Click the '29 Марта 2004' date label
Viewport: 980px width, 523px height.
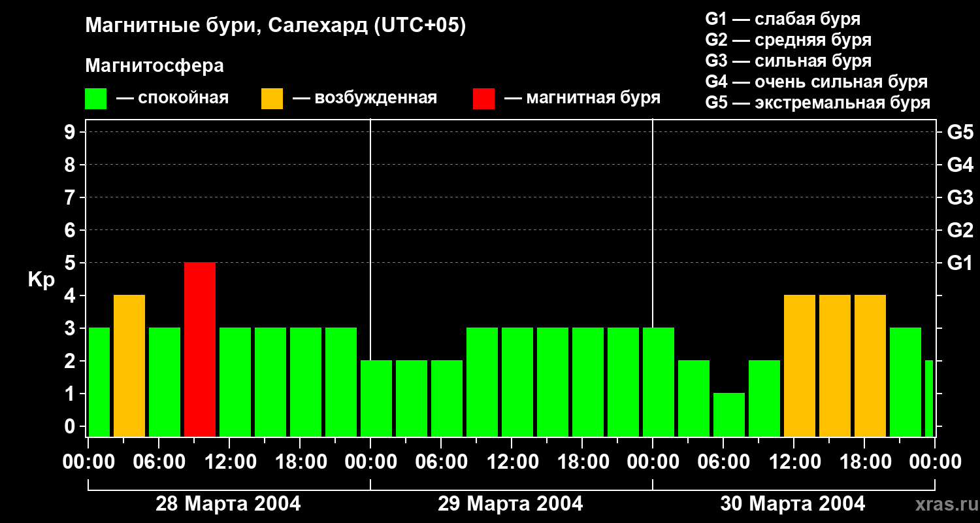(x=510, y=504)
